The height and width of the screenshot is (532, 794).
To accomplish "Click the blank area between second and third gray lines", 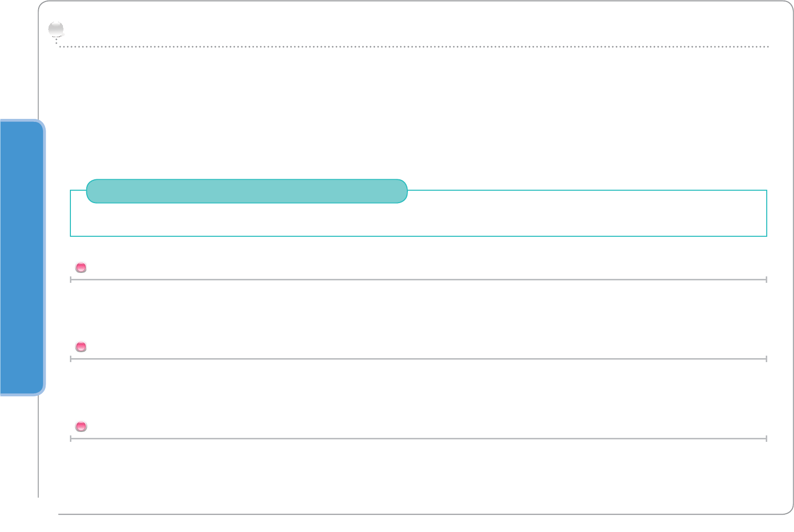I will (418, 396).
